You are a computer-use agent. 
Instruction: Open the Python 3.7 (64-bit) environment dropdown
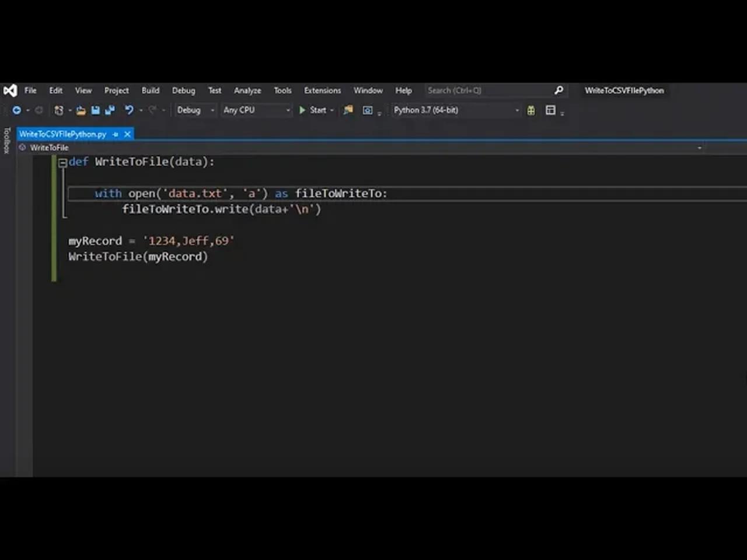[455, 110]
